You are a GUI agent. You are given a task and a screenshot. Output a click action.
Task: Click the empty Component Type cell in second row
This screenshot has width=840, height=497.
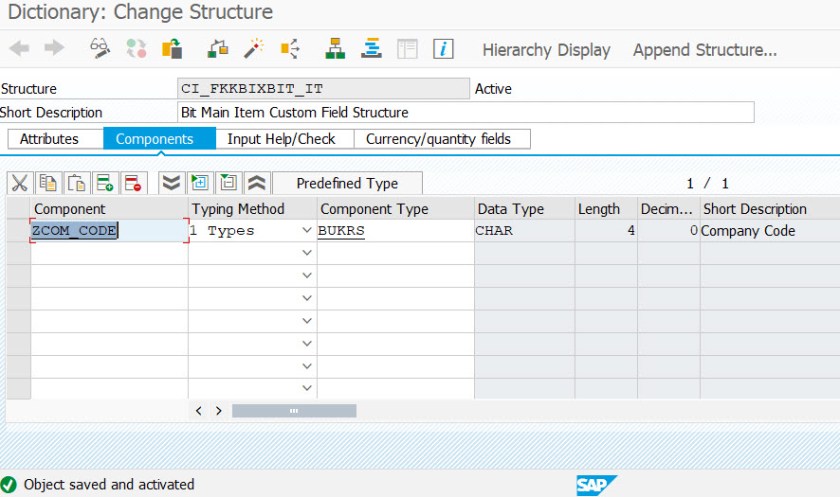[395, 253]
